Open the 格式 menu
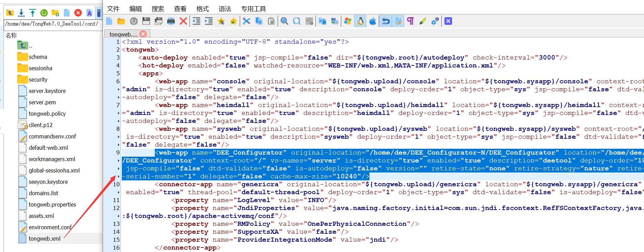The height and width of the screenshot is (252, 644). coord(203,9)
